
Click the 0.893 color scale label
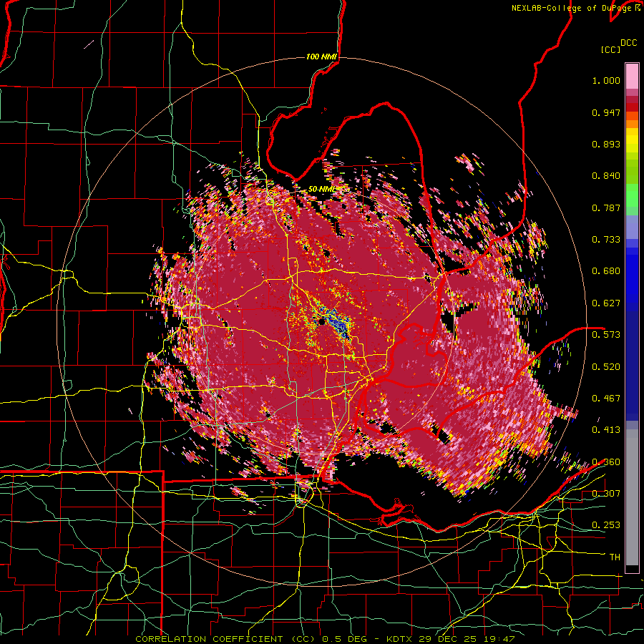606,144
